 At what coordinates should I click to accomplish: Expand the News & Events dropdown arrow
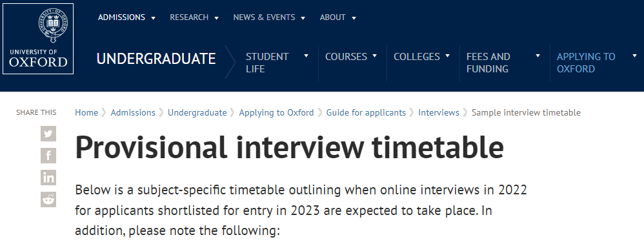pyautogui.click(x=303, y=18)
